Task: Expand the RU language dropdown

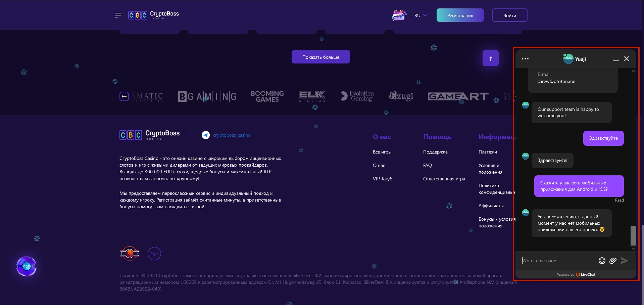Action: tap(420, 15)
